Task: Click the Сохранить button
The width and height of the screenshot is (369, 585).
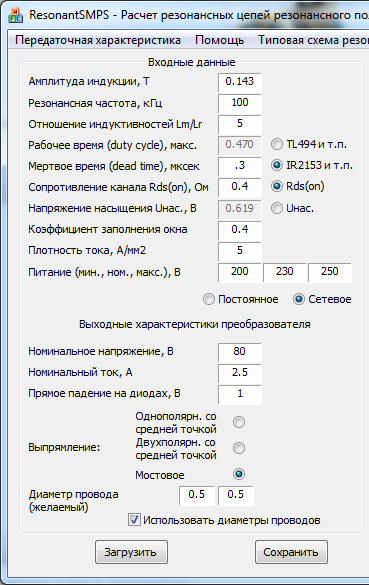Action: point(291,552)
